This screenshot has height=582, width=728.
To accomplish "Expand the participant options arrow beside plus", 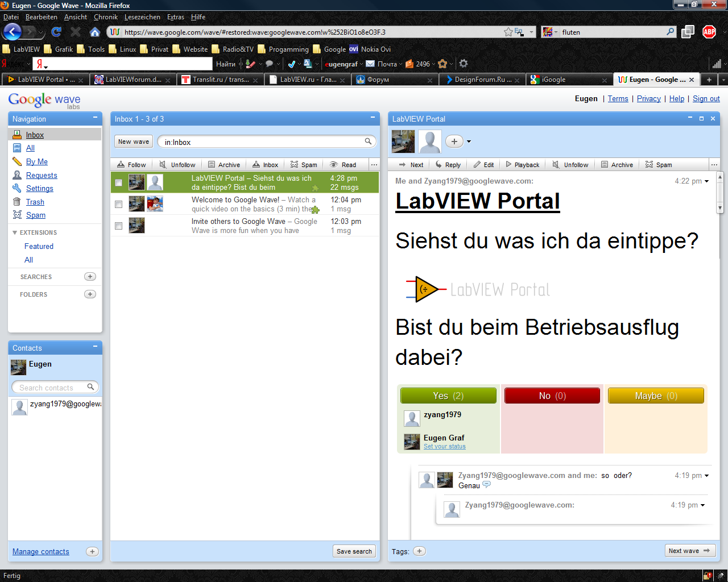I will pyautogui.click(x=469, y=142).
